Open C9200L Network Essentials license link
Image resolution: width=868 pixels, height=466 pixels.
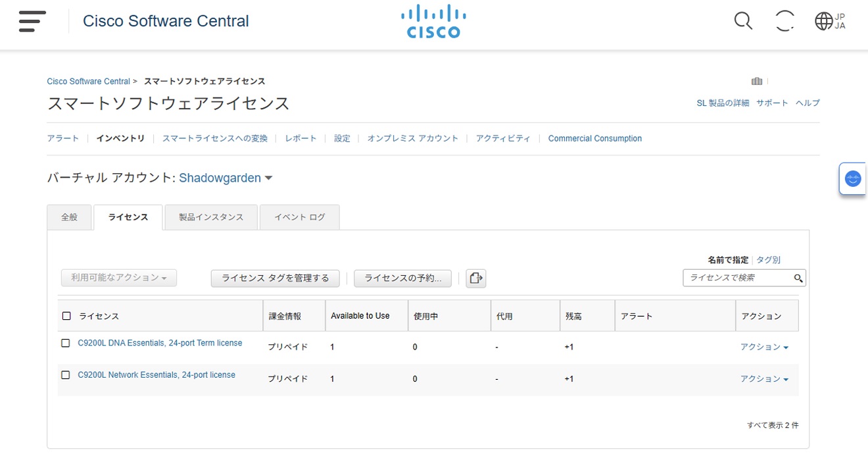point(157,375)
